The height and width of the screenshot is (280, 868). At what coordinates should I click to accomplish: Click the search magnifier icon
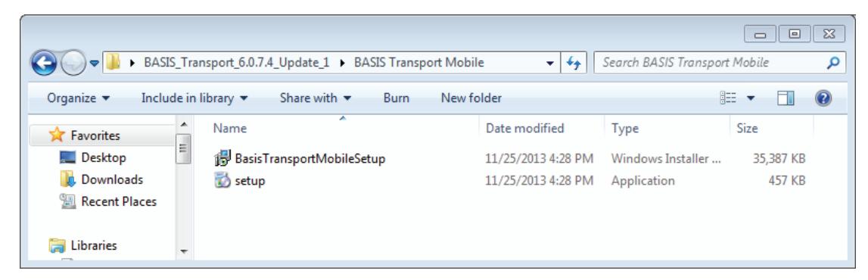pyautogui.click(x=832, y=63)
